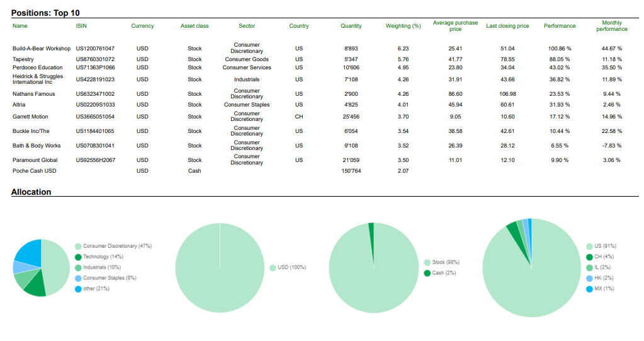Image resolution: width=644 pixels, height=341 pixels.
Task: Select Heidrick & Struggles International Inc
Action: 38,79
